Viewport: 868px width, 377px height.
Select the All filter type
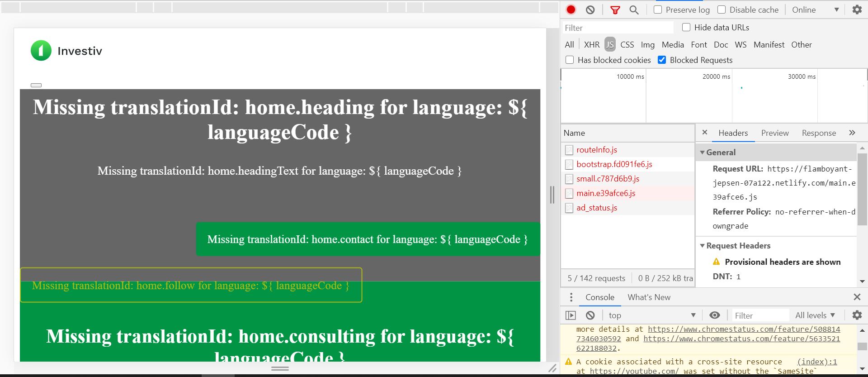click(570, 44)
